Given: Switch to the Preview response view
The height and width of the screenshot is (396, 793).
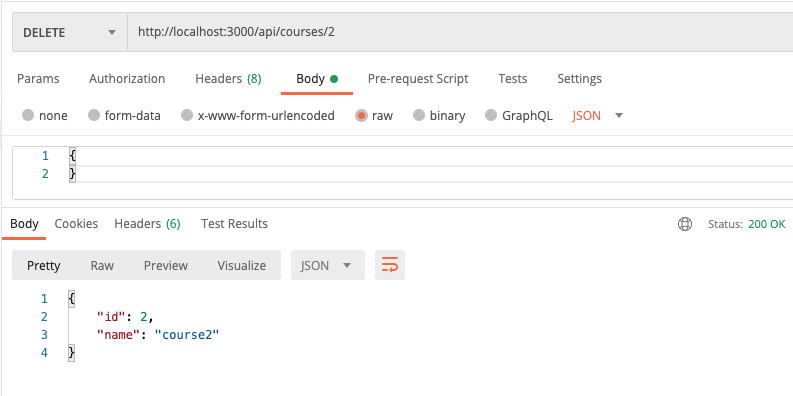Looking at the screenshot, I should pyautogui.click(x=166, y=266).
